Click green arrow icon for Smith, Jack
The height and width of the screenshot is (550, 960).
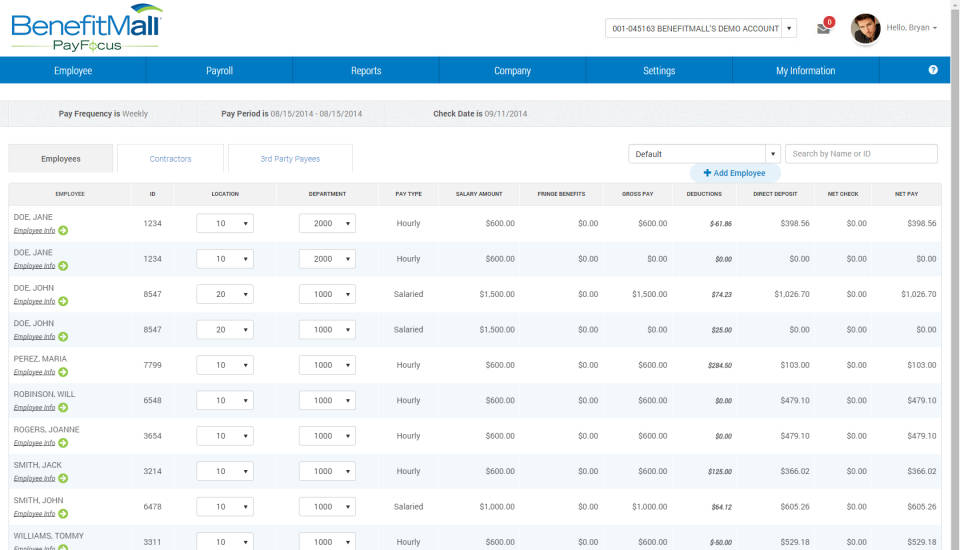(63, 479)
